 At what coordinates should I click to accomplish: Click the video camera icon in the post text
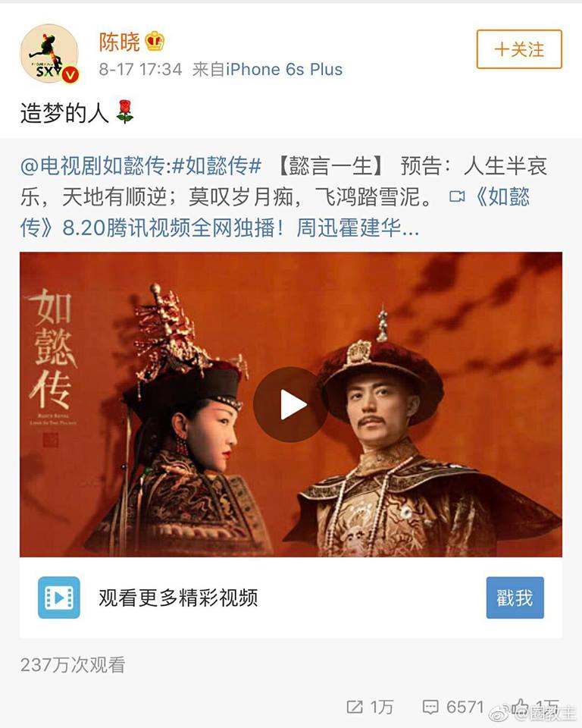[457, 197]
